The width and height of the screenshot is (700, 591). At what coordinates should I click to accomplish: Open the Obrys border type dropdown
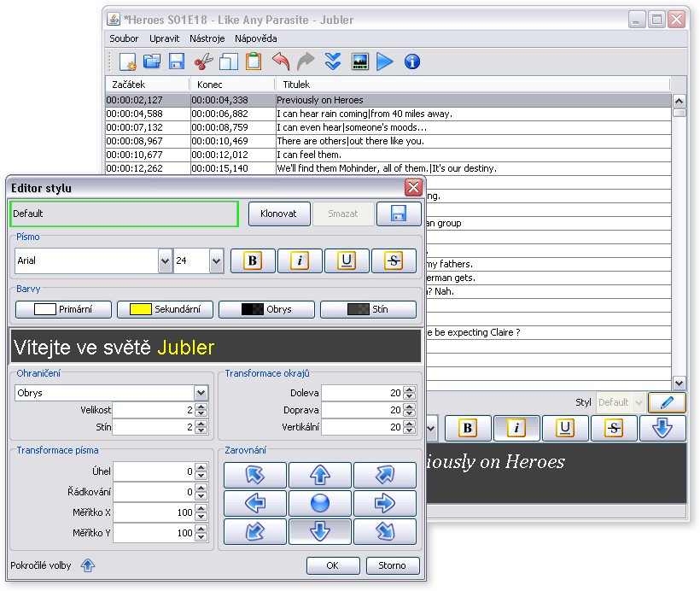(x=201, y=393)
